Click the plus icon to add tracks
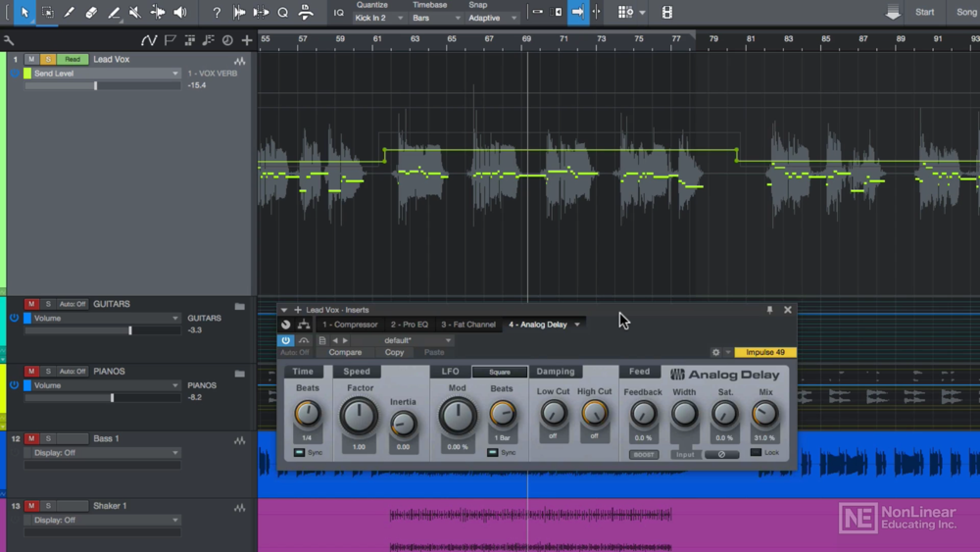The image size is (980, 552). 247,40
